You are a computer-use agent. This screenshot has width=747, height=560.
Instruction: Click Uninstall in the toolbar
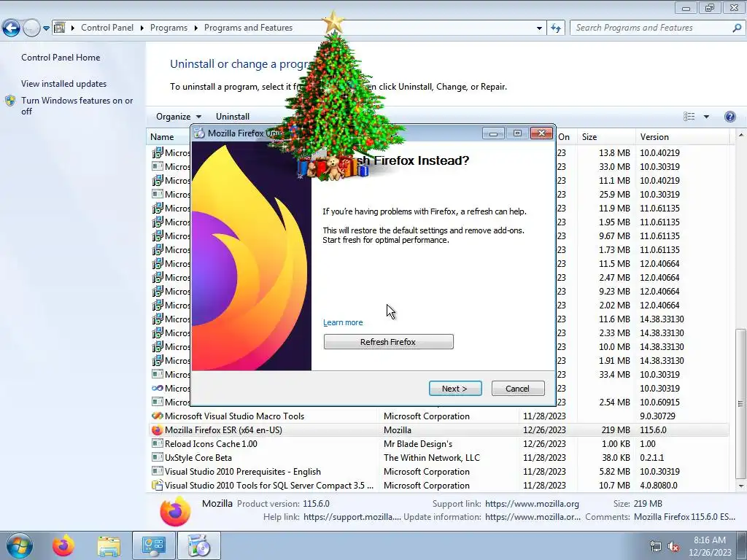point(233,116)
